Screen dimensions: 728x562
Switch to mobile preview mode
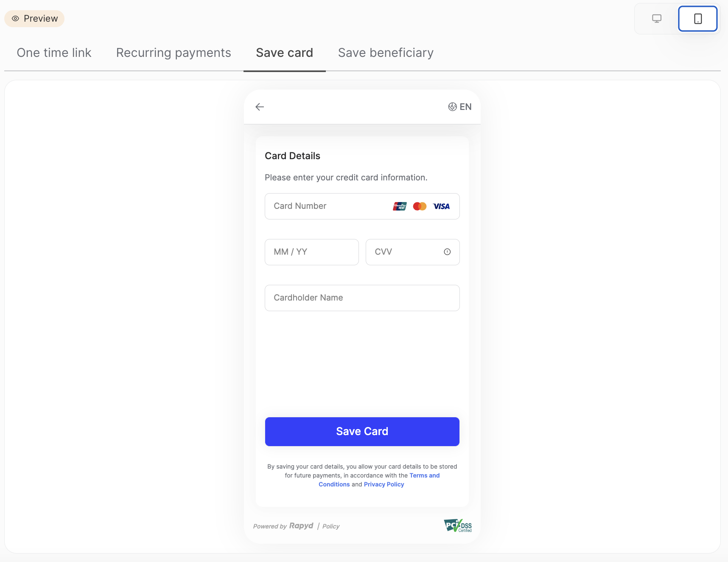pyautogui.click(x=697, y=19)
